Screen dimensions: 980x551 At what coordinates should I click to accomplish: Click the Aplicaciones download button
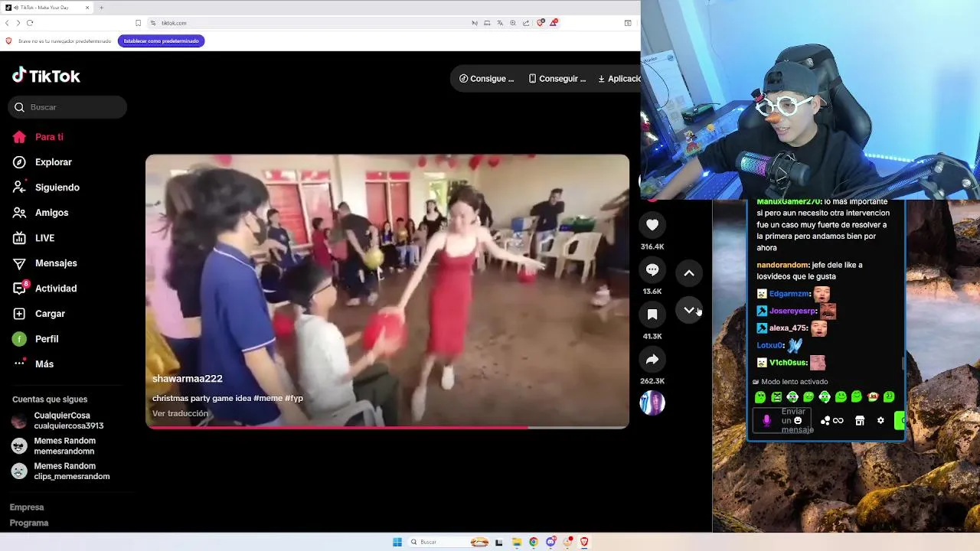[x=618, y=79]
